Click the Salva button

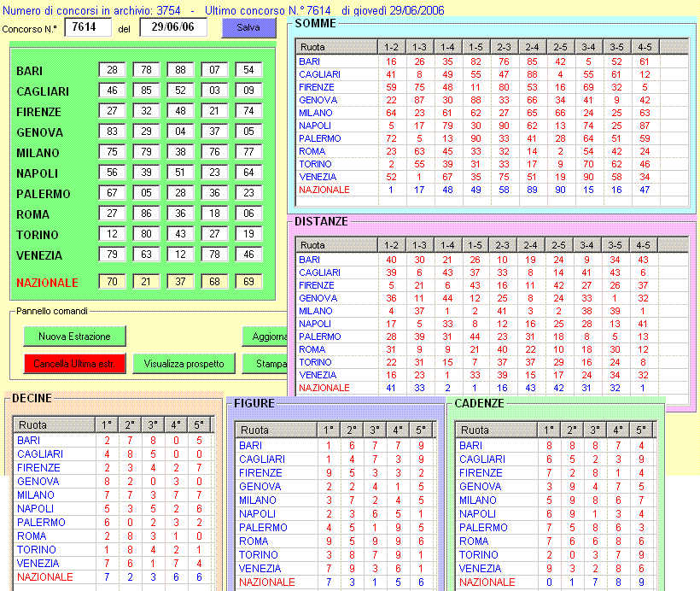(x=248, y=27)
